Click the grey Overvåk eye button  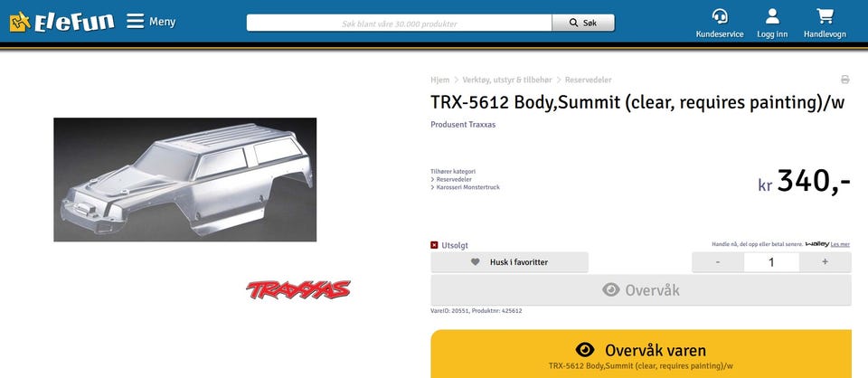(641, 290)
